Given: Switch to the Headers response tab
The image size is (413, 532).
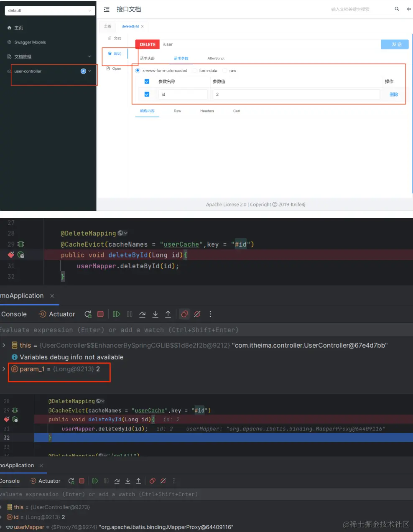Looking at the screenshot, I should coord(207,111).
